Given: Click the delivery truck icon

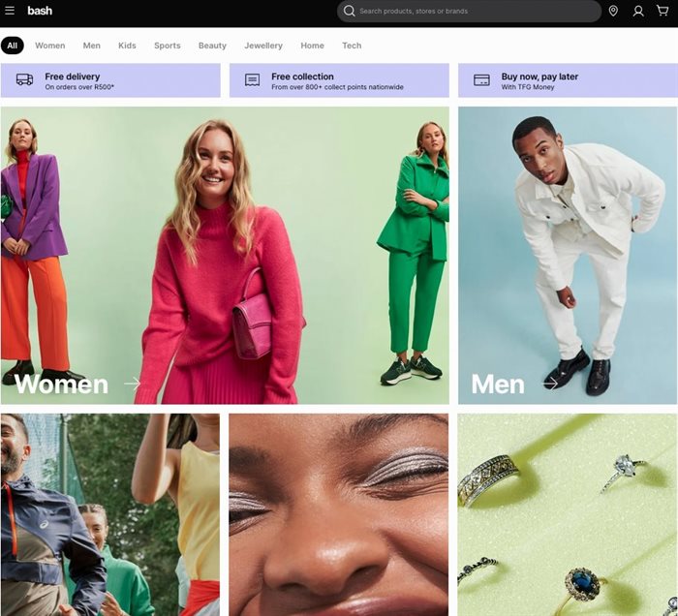Looking at the screenshot, I should tap(24, 80).
